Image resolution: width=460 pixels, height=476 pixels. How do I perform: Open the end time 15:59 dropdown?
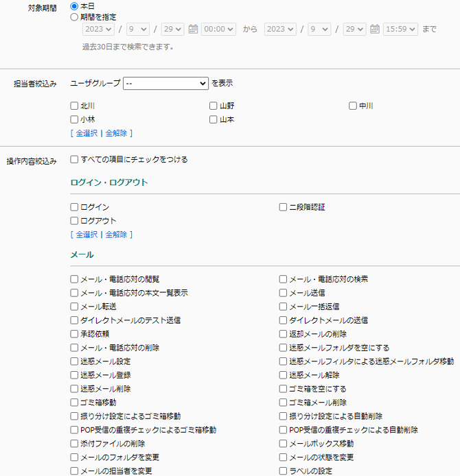401,29
